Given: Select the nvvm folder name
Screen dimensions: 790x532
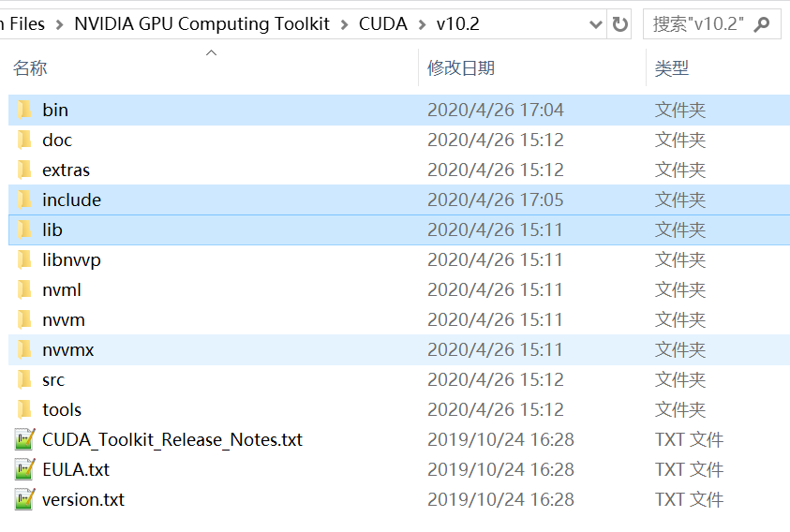Looking at the screenshot, I should (64, 320).
